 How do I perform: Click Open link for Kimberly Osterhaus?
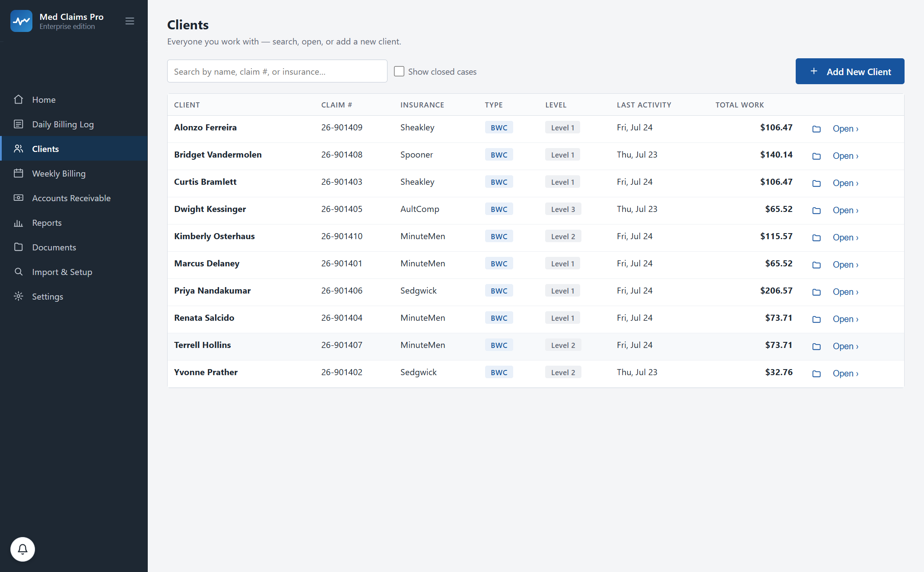pyautogui.click(x=845, y=237)
